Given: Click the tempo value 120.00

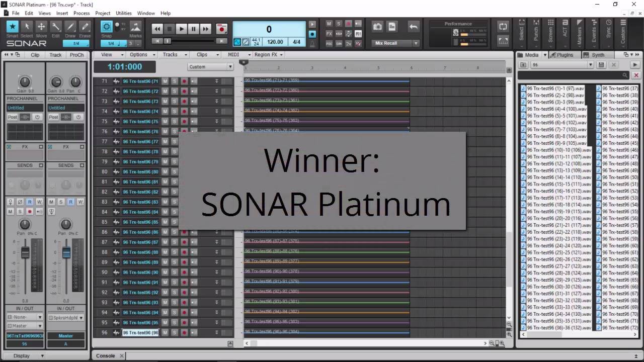Looking at the screenshot, I should click(x=275, y=42).
